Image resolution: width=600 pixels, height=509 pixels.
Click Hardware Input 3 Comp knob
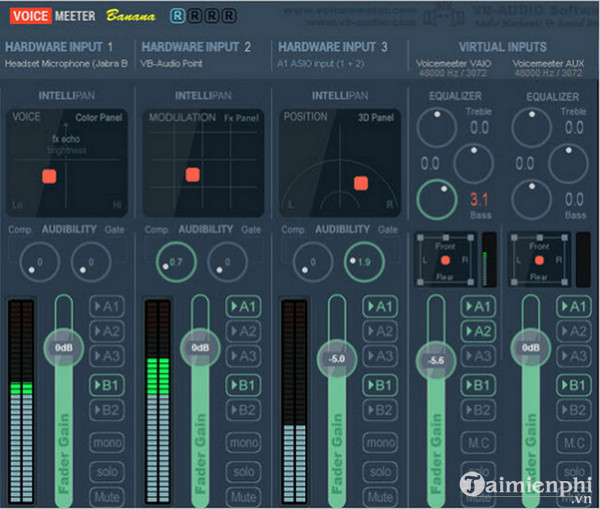(313, 262)
